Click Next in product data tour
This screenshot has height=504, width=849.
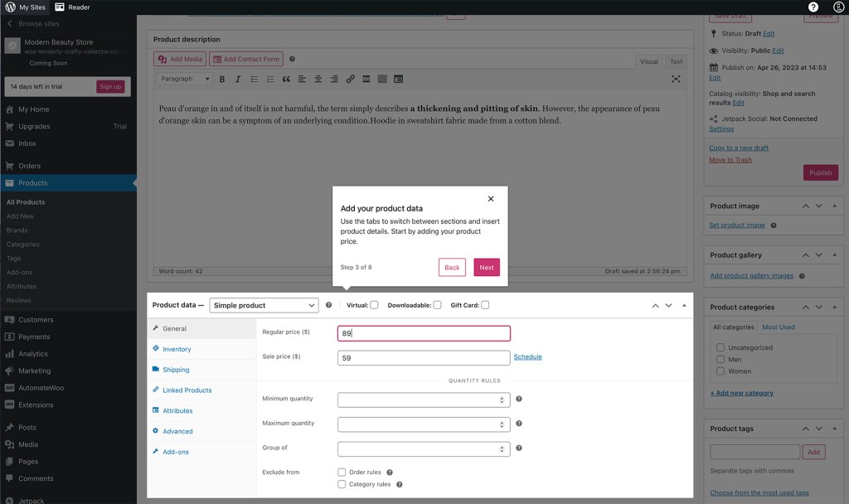(x=486, y=268)
